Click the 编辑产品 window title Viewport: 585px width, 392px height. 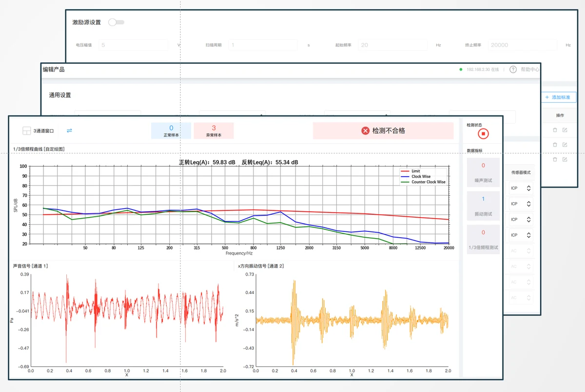(x=54, y=70)
